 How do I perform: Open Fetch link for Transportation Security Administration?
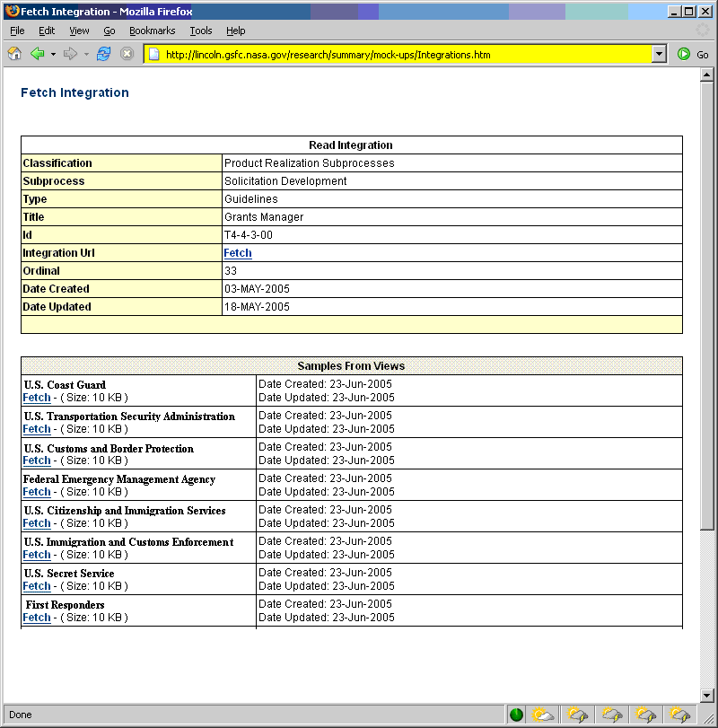(37, 429)
